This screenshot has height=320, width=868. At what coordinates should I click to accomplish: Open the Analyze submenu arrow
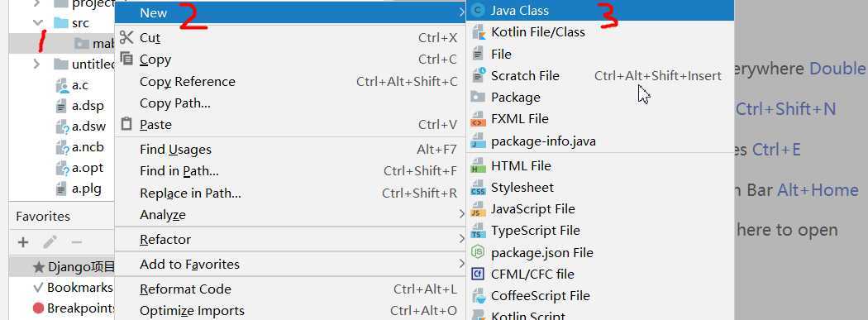[x=461, y=214]
